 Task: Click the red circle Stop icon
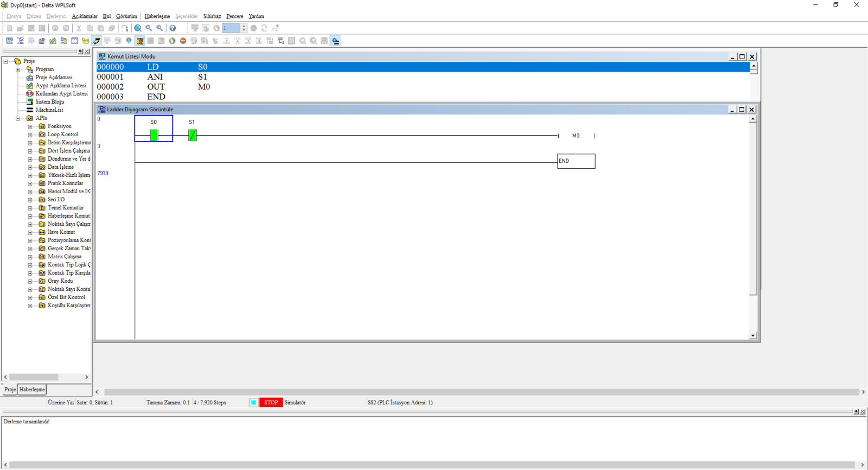coord(183,41)
